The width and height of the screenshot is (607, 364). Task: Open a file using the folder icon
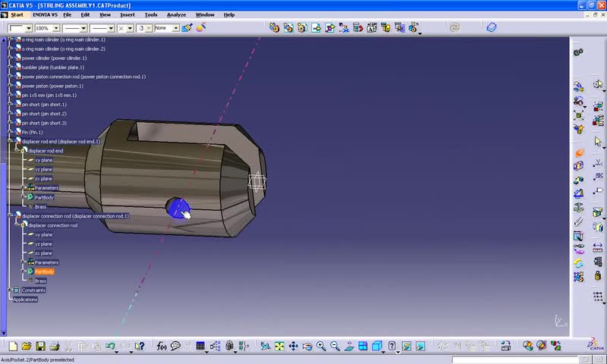point(27,346)
